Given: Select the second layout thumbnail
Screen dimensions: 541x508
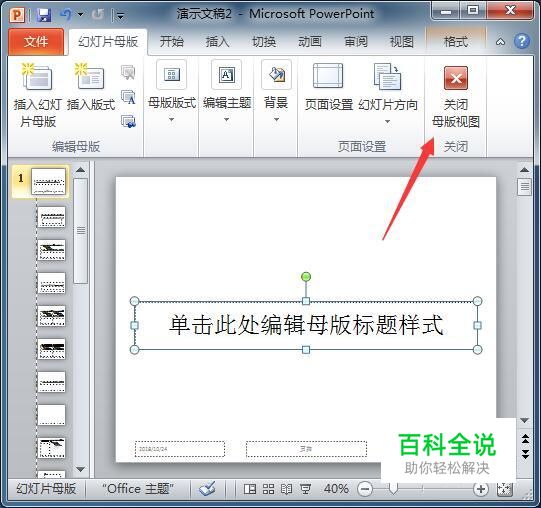Looking at the screenshot, I should click(51, 217).
